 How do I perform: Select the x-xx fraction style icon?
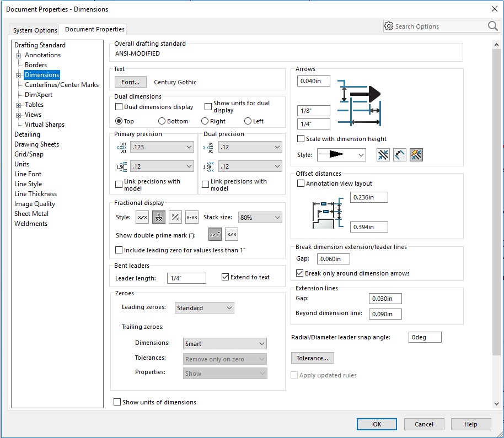[x=192, y=218]
